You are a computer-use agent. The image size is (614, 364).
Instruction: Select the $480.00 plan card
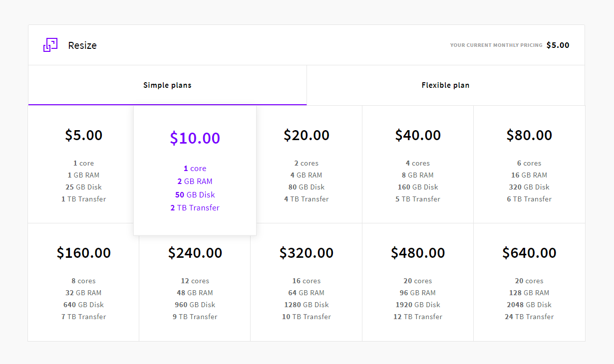(418, 282)
